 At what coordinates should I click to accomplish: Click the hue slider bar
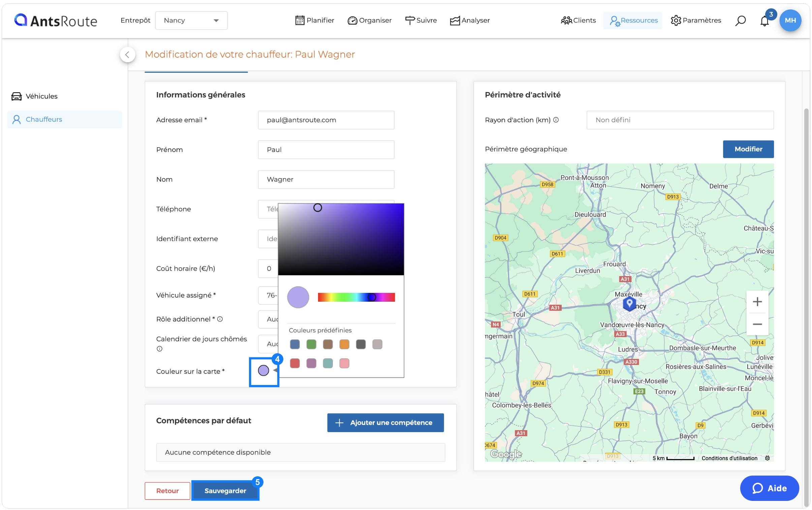pyautogui.click(x=356, y=297)
